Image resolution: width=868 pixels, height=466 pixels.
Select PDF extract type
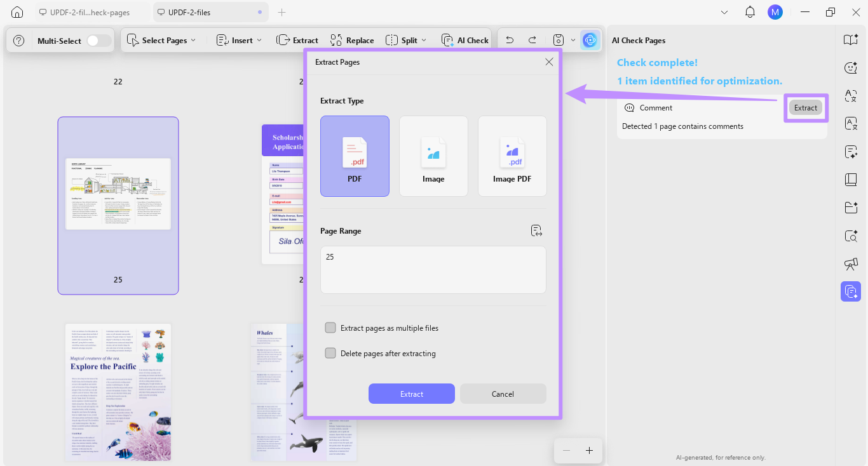point(355,156)
